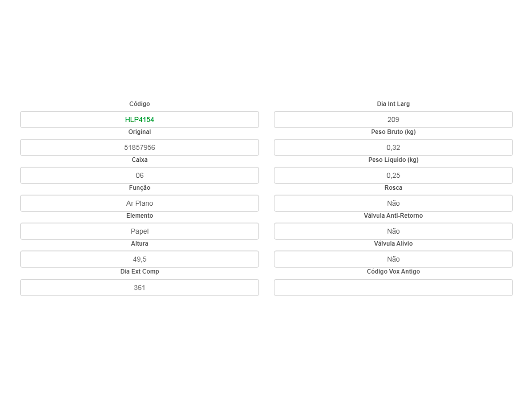Click the Código label text

tap(140, 104)
